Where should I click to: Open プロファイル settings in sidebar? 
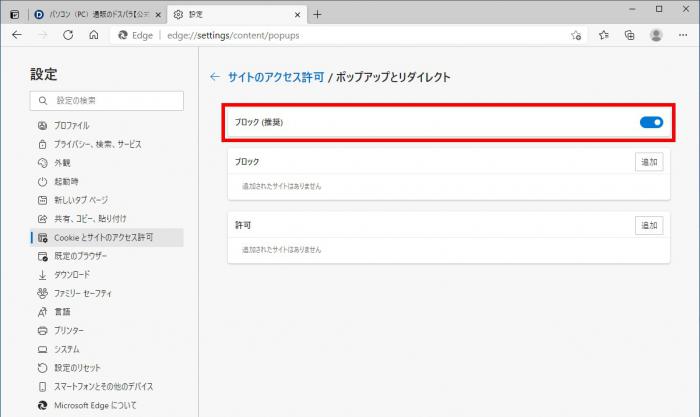click(107, 125)
